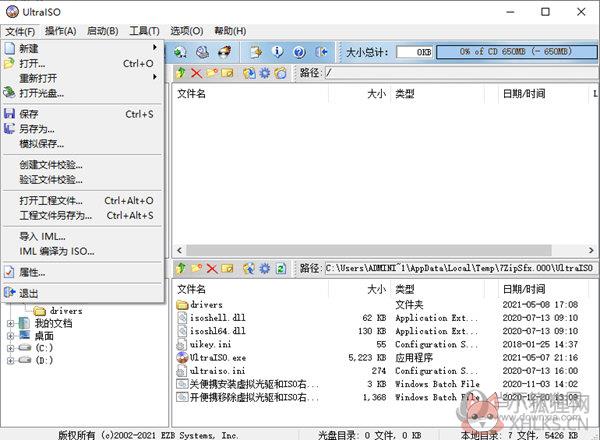The height and width of the screenshot is (440, 600).
Task: Choose 创建文件校验... menu entry
Action: coord(83,165)
